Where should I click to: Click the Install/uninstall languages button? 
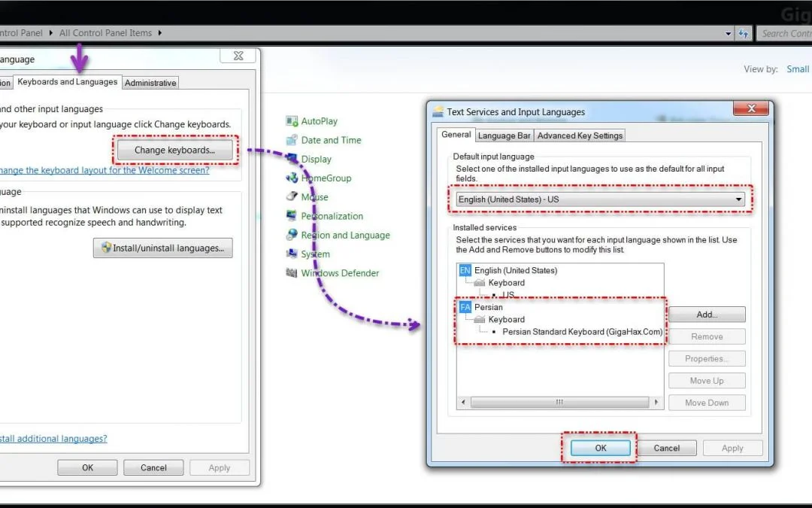coord(162,248)
